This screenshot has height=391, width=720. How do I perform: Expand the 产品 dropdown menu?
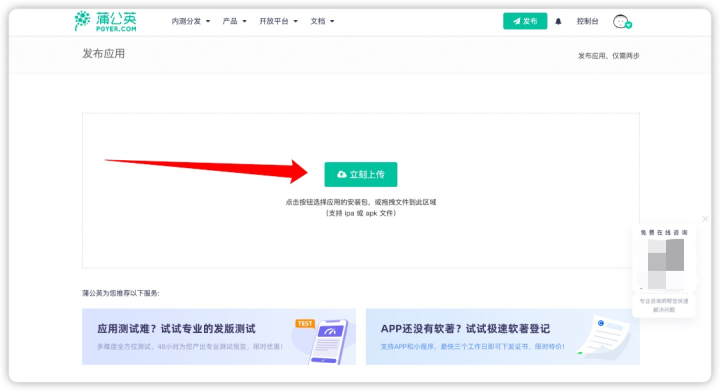tap(234, 21)
